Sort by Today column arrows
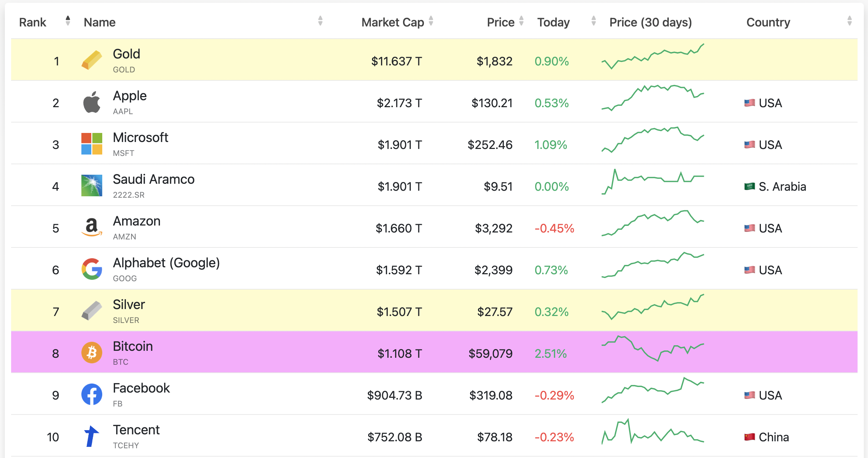Viewport: 868px width, 458px height. coord(594,21)
